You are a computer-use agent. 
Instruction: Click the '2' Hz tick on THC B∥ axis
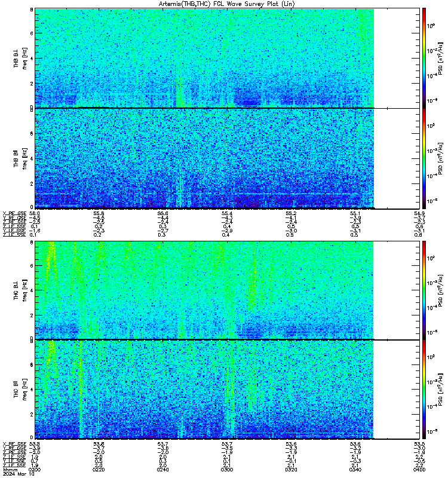(x=32, y=415)
